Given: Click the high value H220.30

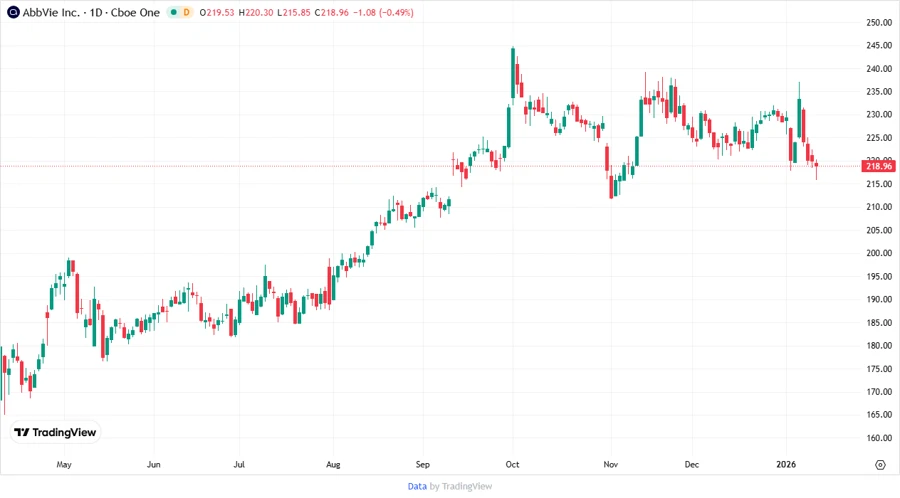Looking at the screenshot, I should (x=256, y=12).
